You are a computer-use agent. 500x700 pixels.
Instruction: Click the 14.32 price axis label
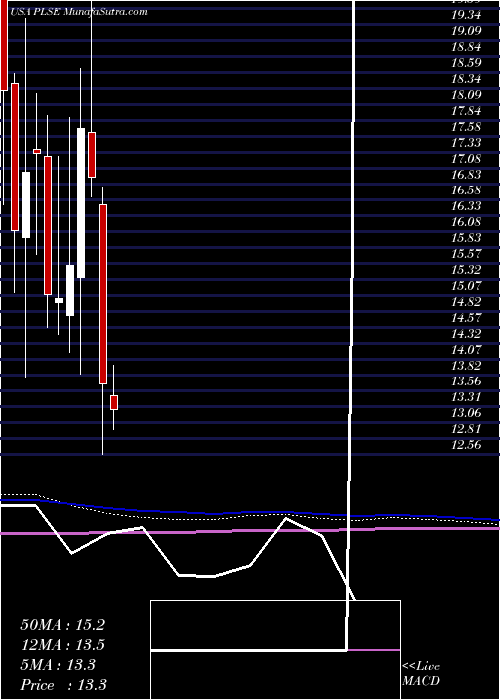pos(466,333)
